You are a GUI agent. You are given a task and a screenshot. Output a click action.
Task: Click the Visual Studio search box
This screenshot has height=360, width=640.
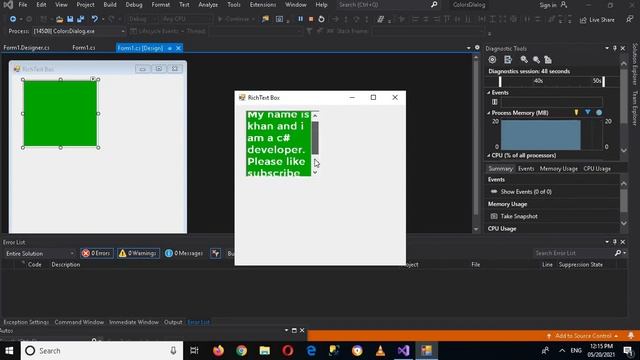tap(388, 5)
